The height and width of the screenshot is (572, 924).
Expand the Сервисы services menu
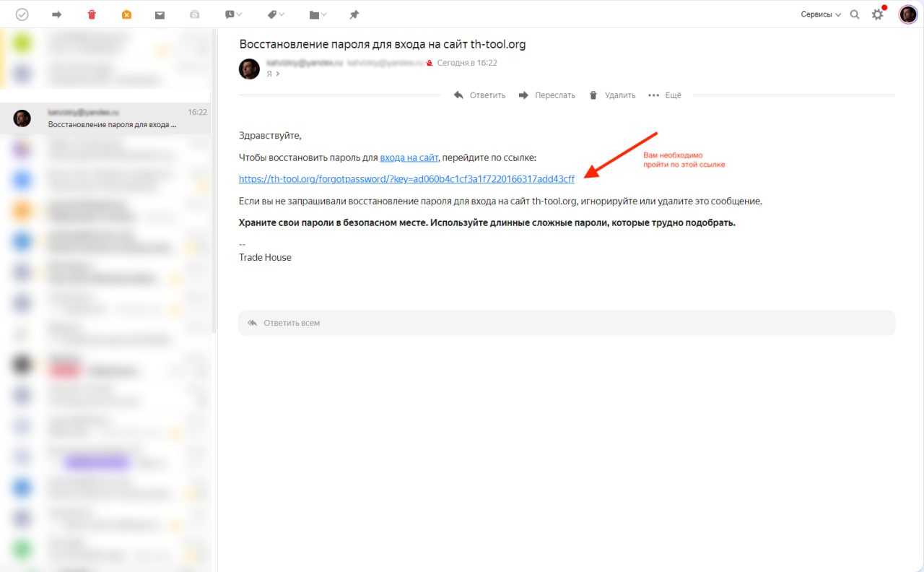click(x=821, y=14)
